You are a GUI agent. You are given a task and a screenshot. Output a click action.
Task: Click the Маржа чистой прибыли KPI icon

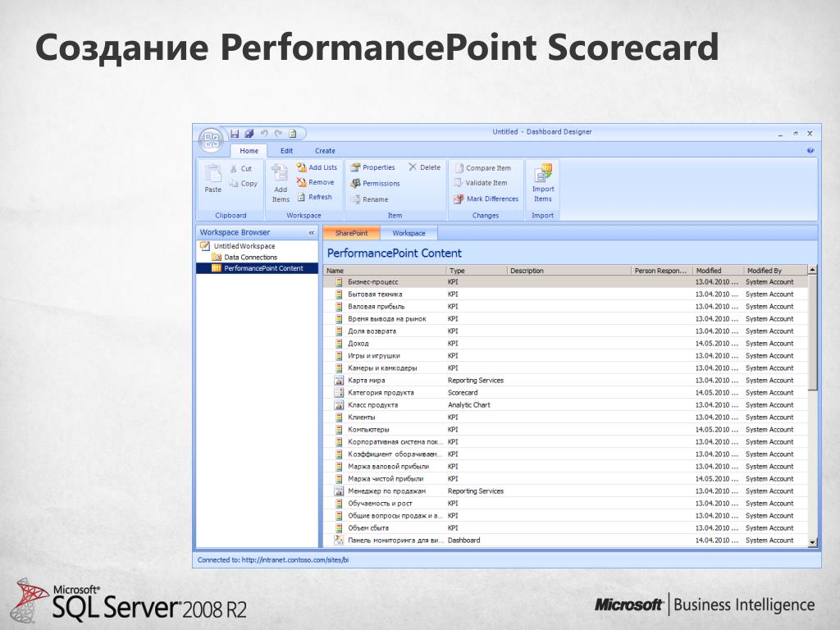click(339, 479)
